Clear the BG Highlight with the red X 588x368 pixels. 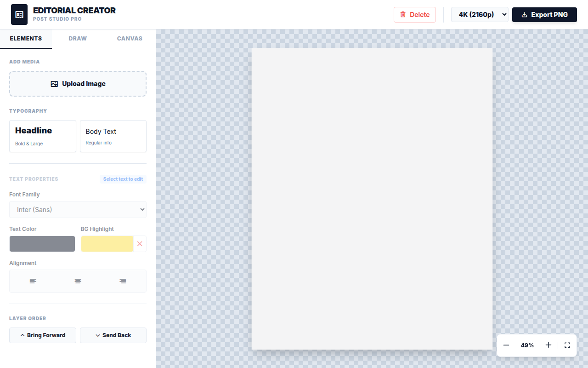[140, 244]
